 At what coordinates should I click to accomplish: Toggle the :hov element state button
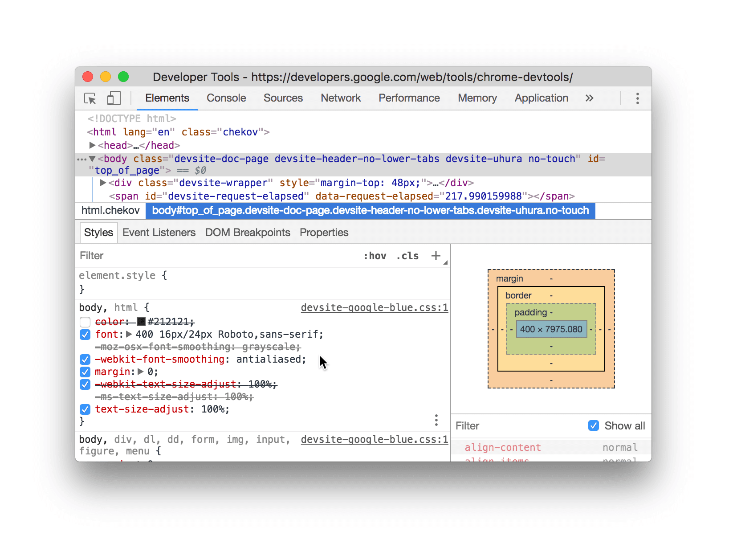point(375,256)
